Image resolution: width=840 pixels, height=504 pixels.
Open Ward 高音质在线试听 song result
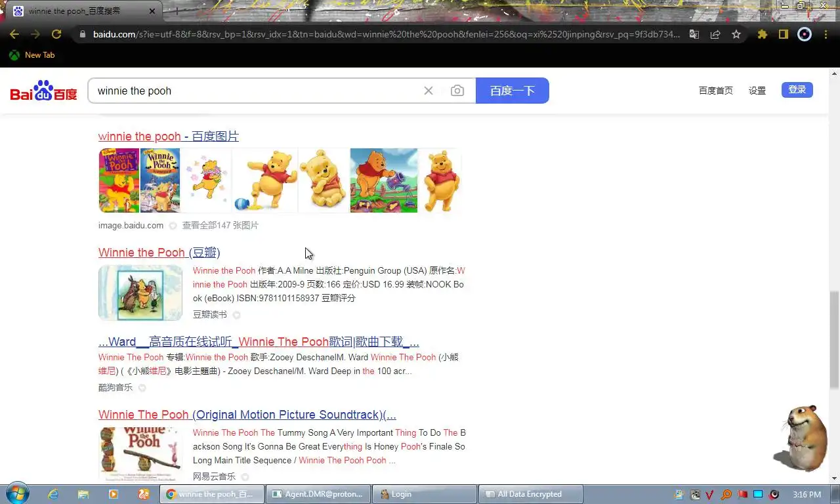pyautogui.click(x=259, y=342)
